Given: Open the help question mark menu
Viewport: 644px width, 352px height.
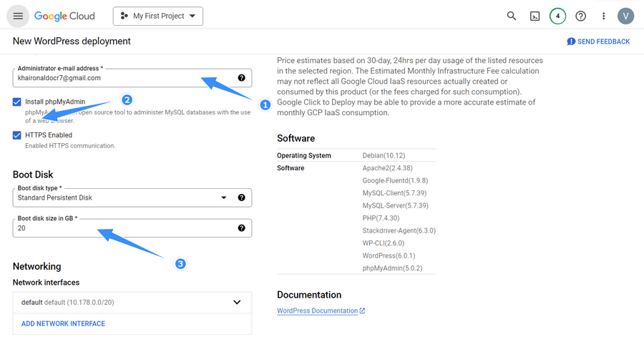Looking at the screenshot, I should pos(581,16).
